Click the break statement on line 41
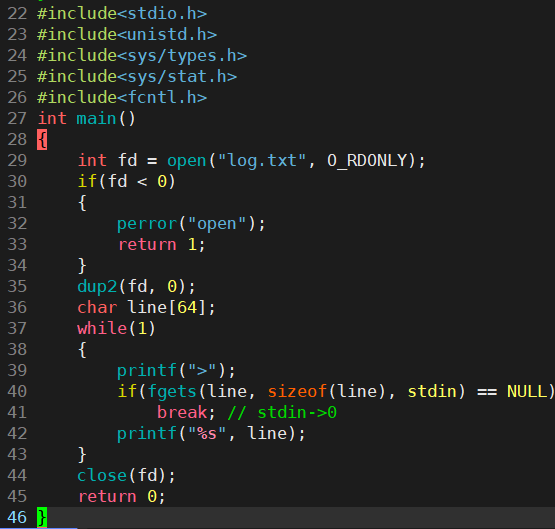The image size is (555, 529). click(x=182, y=413)
